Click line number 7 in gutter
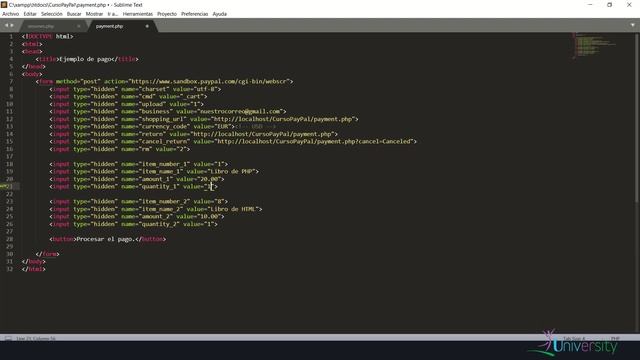The height and width of the screenshot is (360, 640). coord(11,82)
